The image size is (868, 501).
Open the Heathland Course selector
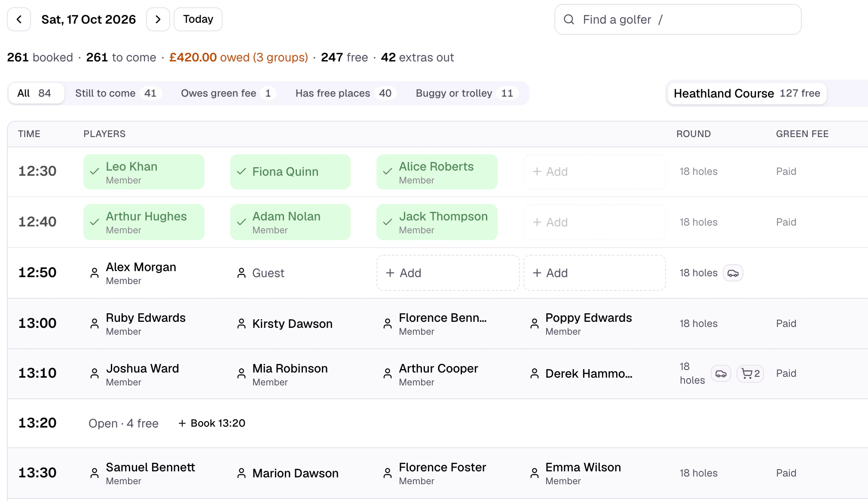tap(747, 94)
